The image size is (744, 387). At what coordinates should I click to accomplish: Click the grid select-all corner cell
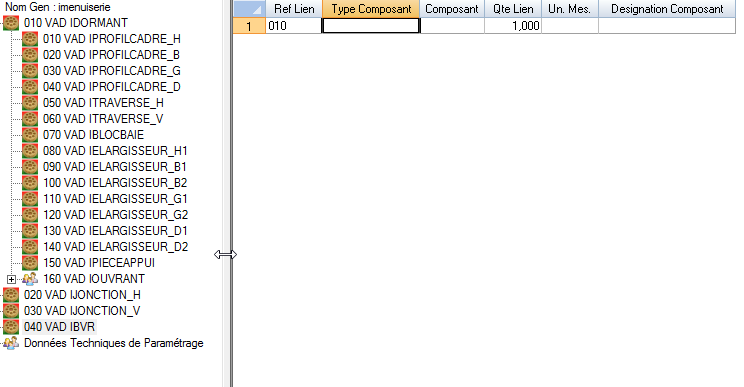click(249, 9)
